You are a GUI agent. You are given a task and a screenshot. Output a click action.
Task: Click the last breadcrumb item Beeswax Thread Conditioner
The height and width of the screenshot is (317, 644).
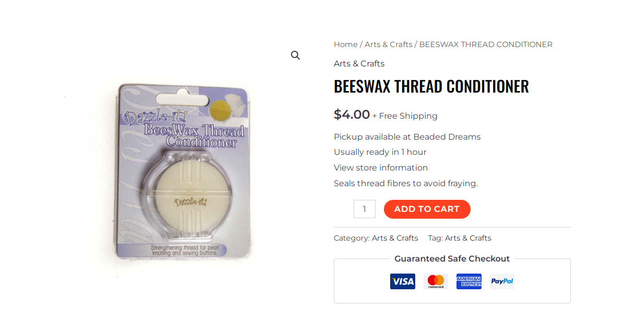[486, 44]
